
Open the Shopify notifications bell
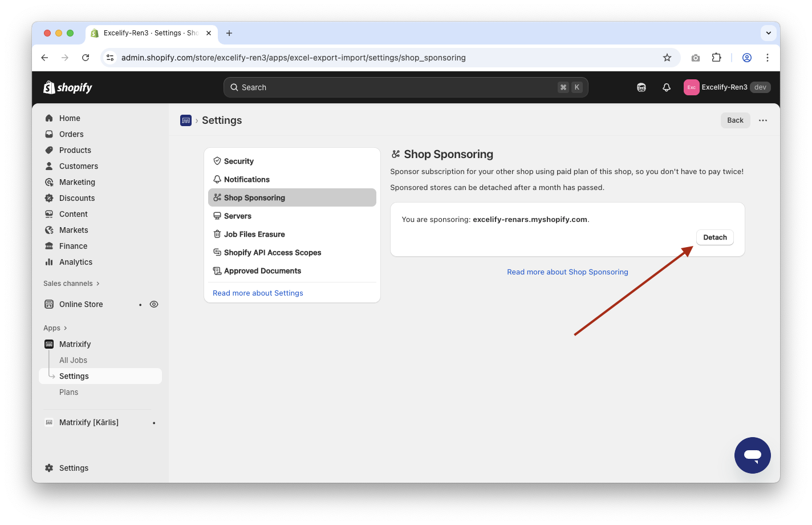[666, 87]
